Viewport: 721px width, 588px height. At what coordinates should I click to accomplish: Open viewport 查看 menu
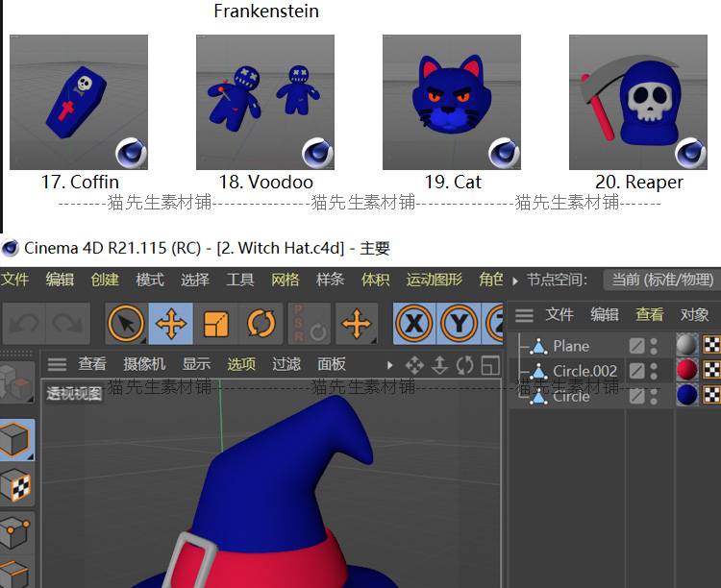pyautogui.click(x=92, y=364)
